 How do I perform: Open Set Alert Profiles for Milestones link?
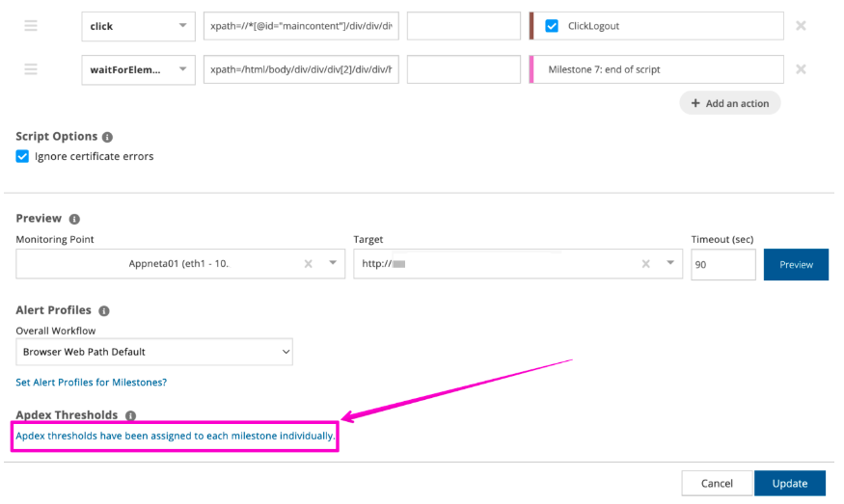click(92, 383)
